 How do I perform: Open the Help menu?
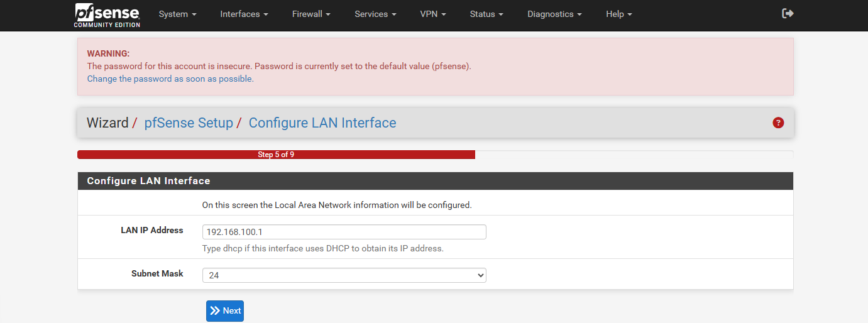[x=619, y=14]
